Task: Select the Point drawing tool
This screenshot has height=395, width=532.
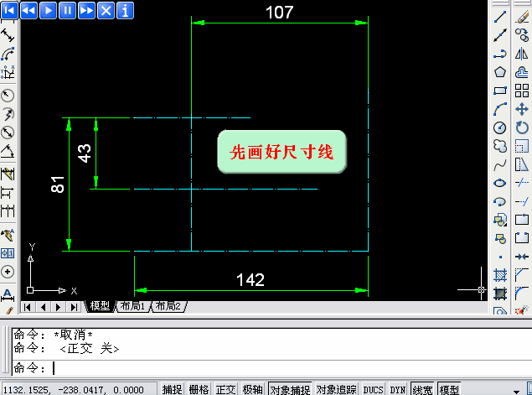Action: point(500,257)
